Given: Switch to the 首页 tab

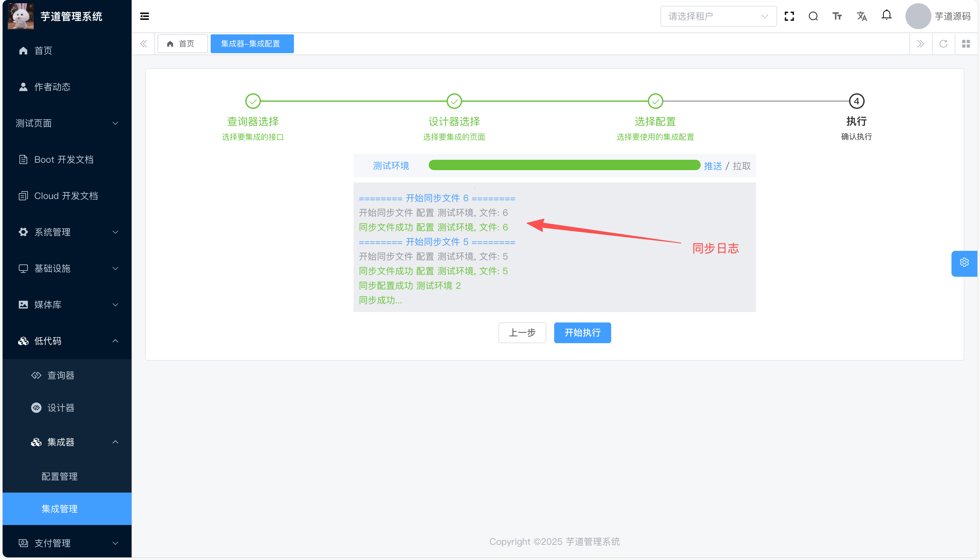Looking at the screenshot, I should [182, 44].
